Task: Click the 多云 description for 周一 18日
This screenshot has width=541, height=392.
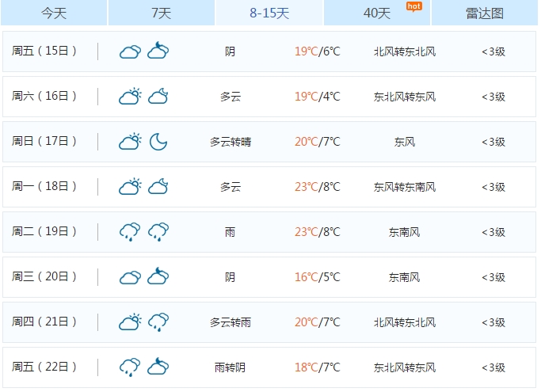Action: point(230,187)
